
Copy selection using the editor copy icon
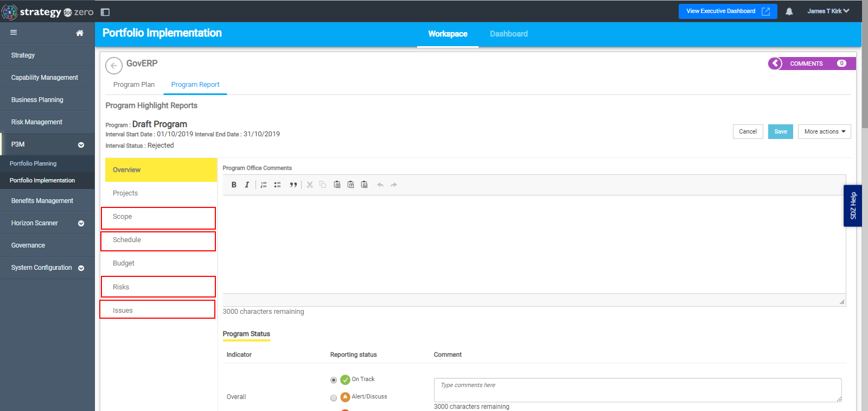pos(323,185)
